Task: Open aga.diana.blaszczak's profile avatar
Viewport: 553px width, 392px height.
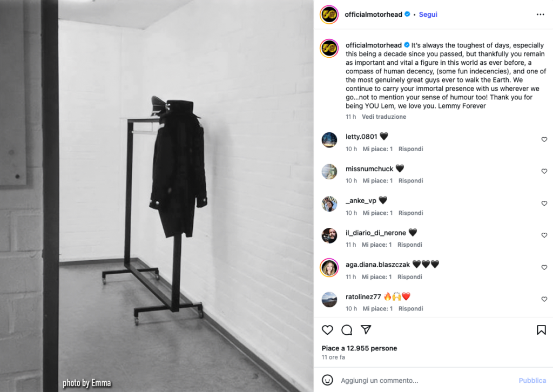Action: click(329, 268)
